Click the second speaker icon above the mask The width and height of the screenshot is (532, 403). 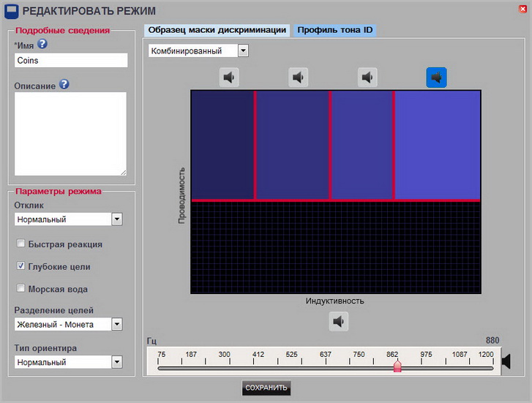click(x=298, y=77)
